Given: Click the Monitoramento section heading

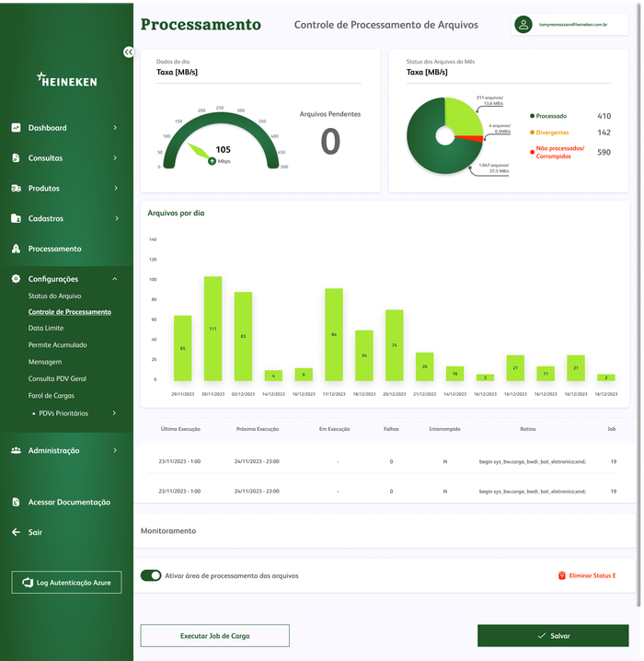Looking at the screenshot, I should pos(168,530).
